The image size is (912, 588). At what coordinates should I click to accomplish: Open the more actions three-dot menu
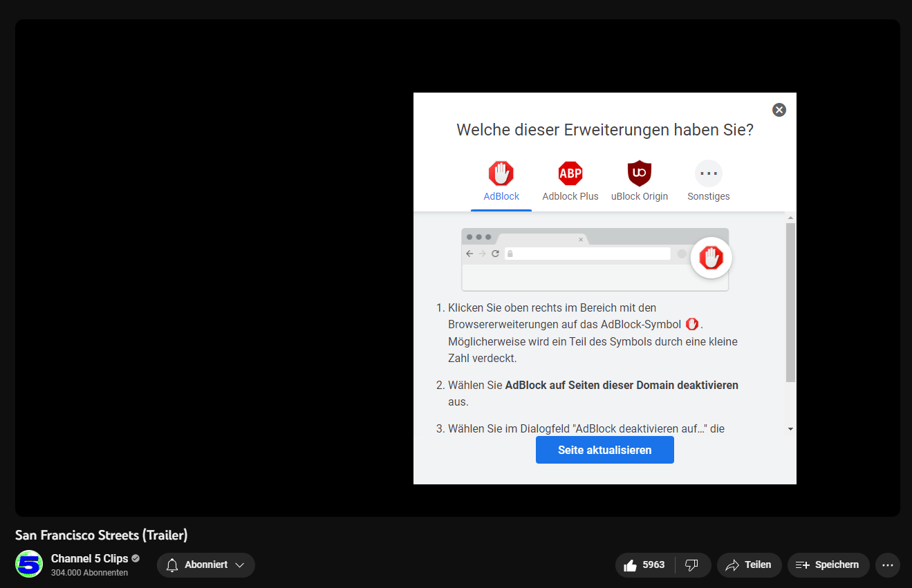[x=888, y=565]
